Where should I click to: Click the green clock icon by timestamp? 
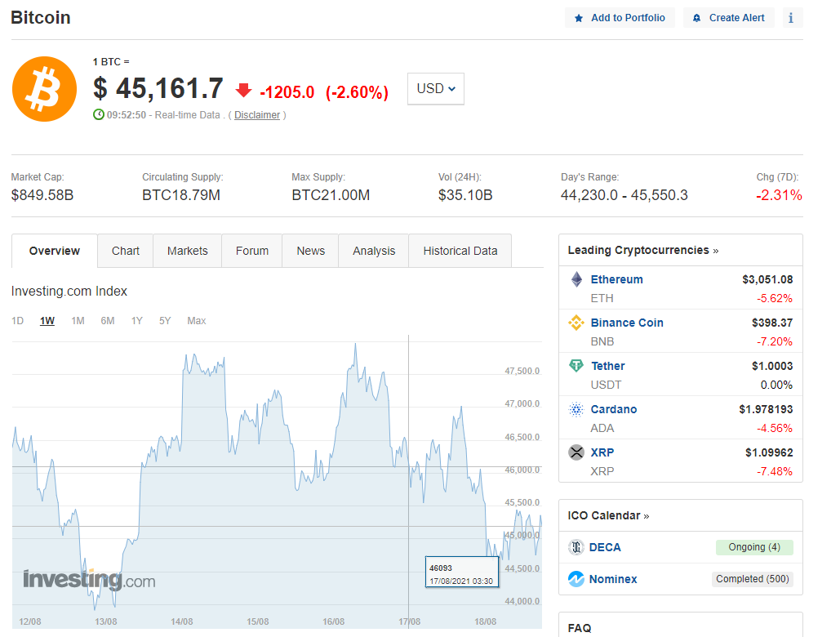click(x=99, y=114)
